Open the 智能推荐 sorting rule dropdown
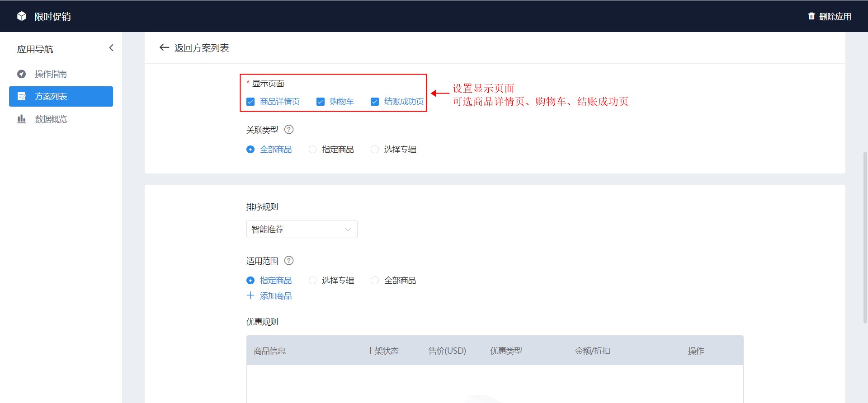This screenshot has height=403, width=868. click(302, 229)
